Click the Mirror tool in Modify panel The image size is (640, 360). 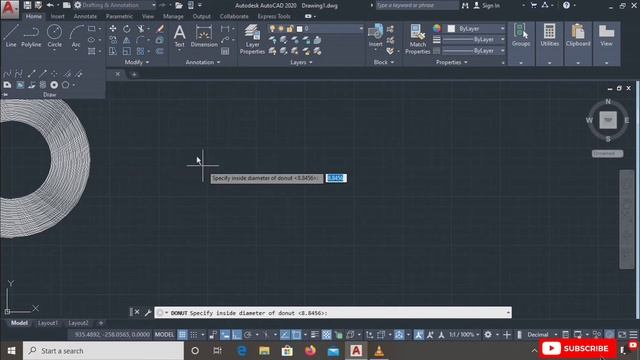click(x=127, y=40)
